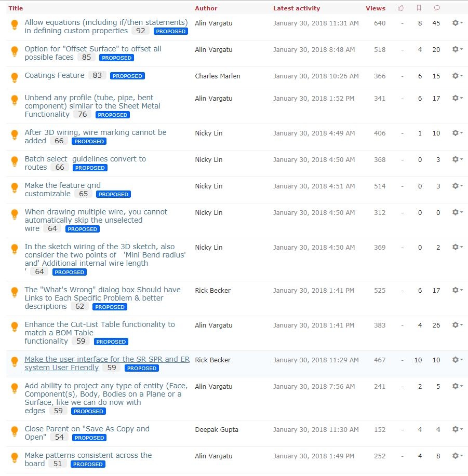Open gear actions menu for 'After 3D wiring' row
This screenshot has height=476, width=468.
tap(458, 133)
